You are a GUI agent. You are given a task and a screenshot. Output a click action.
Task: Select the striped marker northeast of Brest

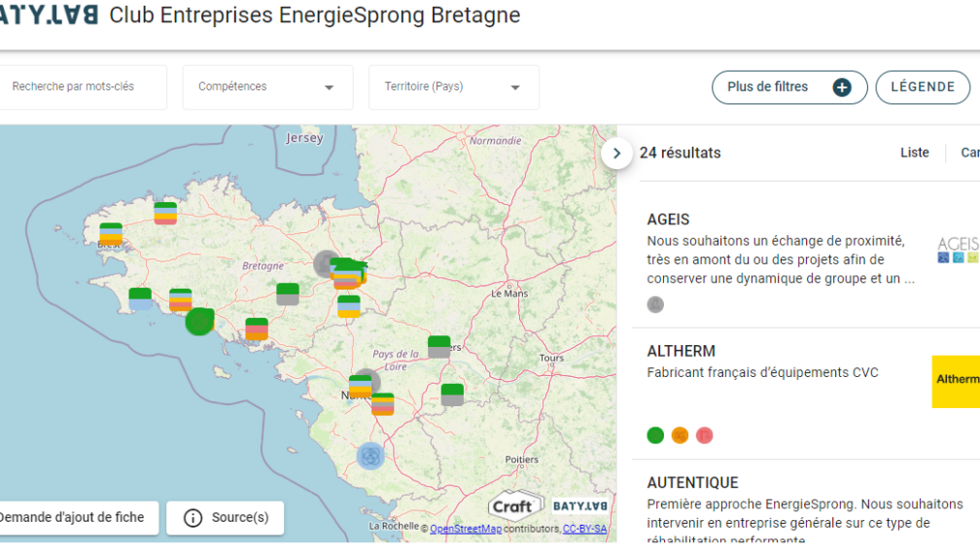(165, 213)
